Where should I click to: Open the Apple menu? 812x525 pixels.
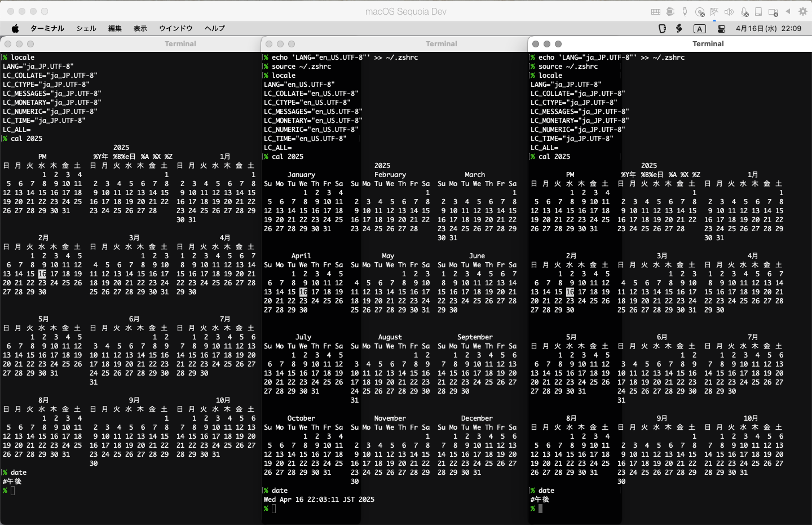(15, 28)
